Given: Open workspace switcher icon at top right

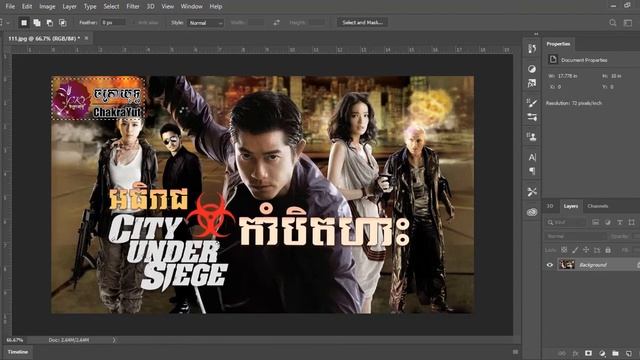Looking at the screenshot, I should pyautogui.click(x=628, y=23).
